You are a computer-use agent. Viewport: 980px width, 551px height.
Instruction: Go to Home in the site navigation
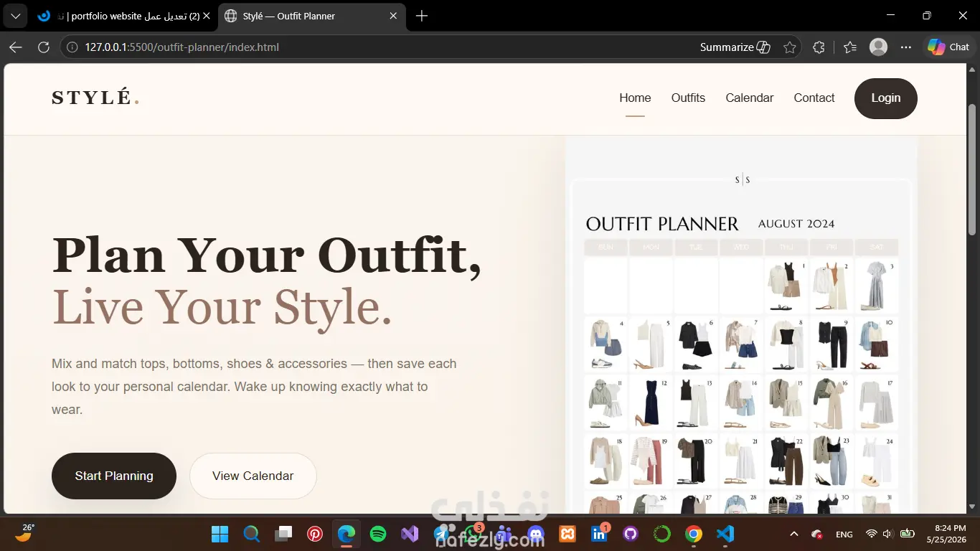pos(635,98)
